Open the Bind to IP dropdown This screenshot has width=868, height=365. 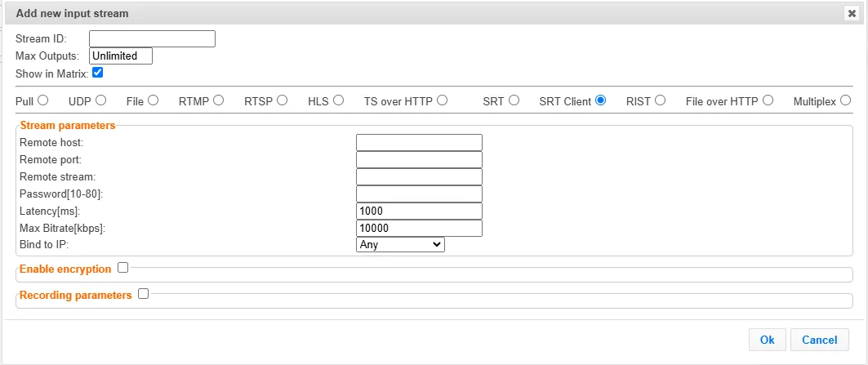[400, 244]
